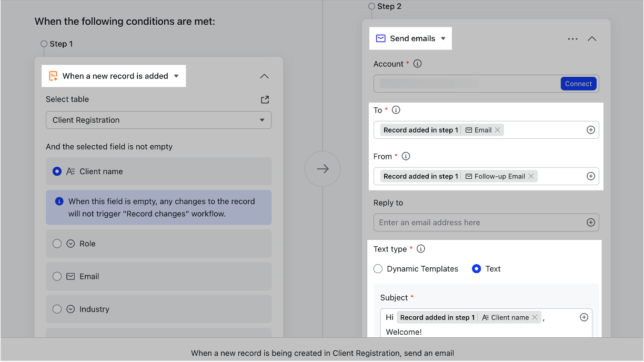This screenshot has height=362, width=644.
Task: Select the Email field radio button
Action: pyautogui.click(x=57, y=276)
